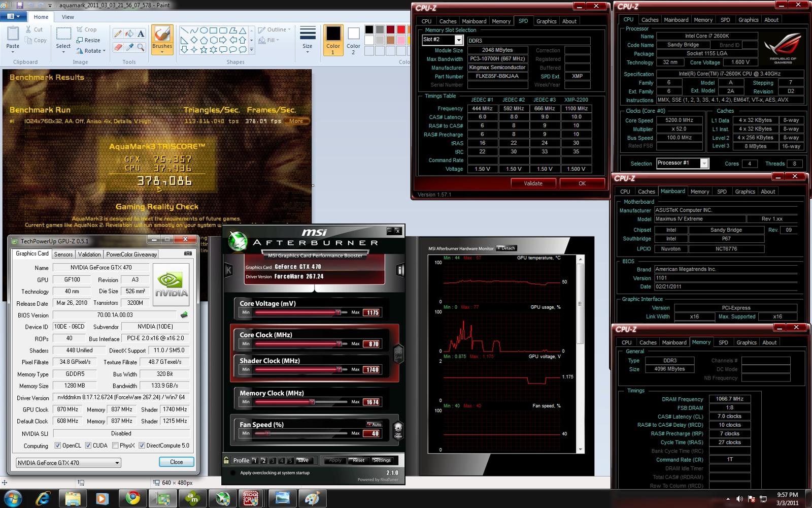Open the Sensors tab in GPU-Z
812x508 pixels.
coord(63,254)
